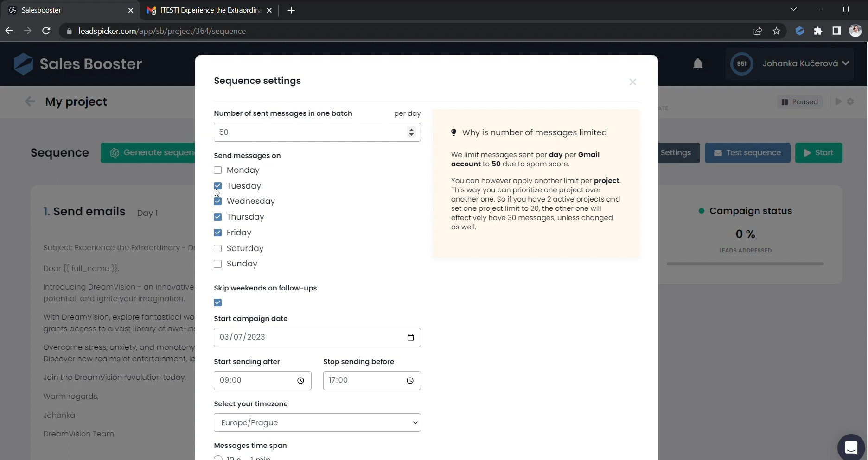Open the Chrome profile avatar
This screenshot has height=460, width=868.
point(855,31)
